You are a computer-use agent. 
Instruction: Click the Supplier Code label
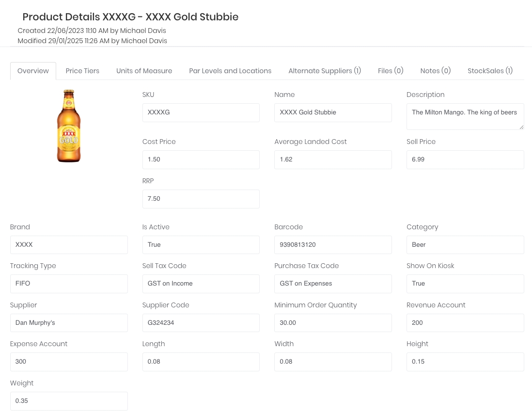point(166,305)
